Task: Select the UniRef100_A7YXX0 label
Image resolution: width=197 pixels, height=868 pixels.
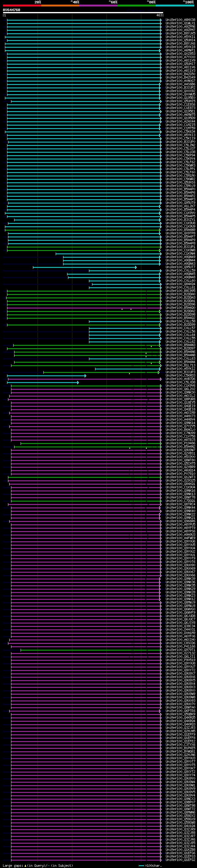Action: coord(180,57)
